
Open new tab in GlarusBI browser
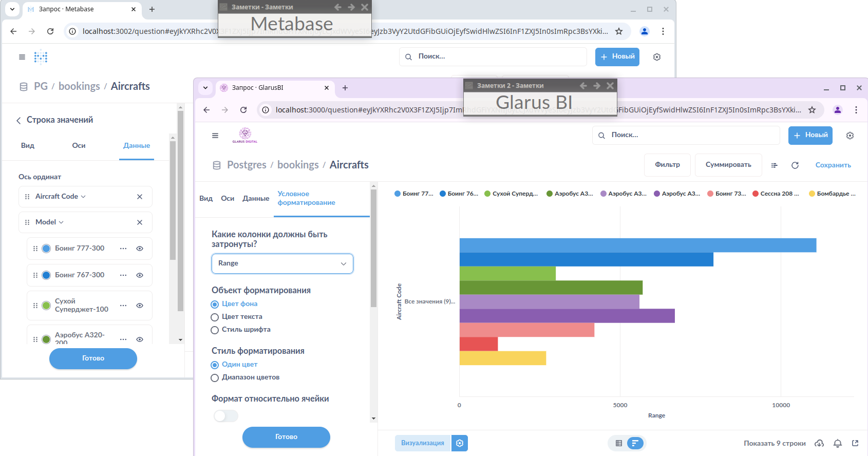click(345, 88)
